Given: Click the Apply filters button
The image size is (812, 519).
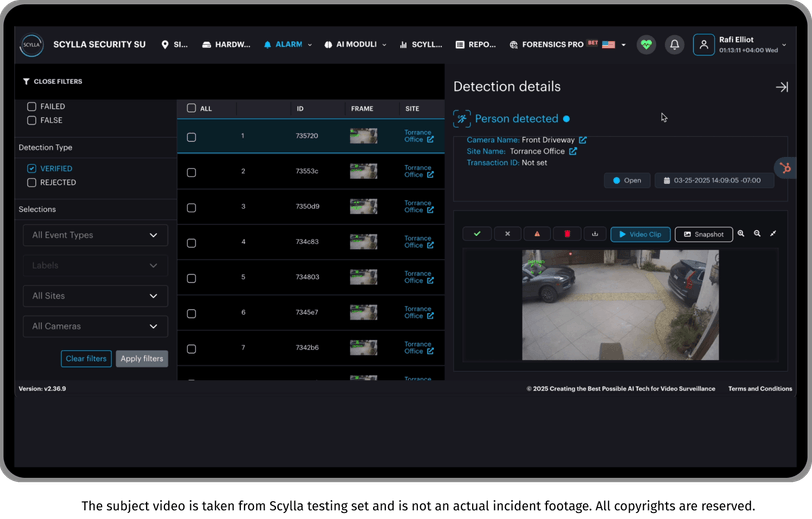Looking at the screenshot, I should point(142,358).
